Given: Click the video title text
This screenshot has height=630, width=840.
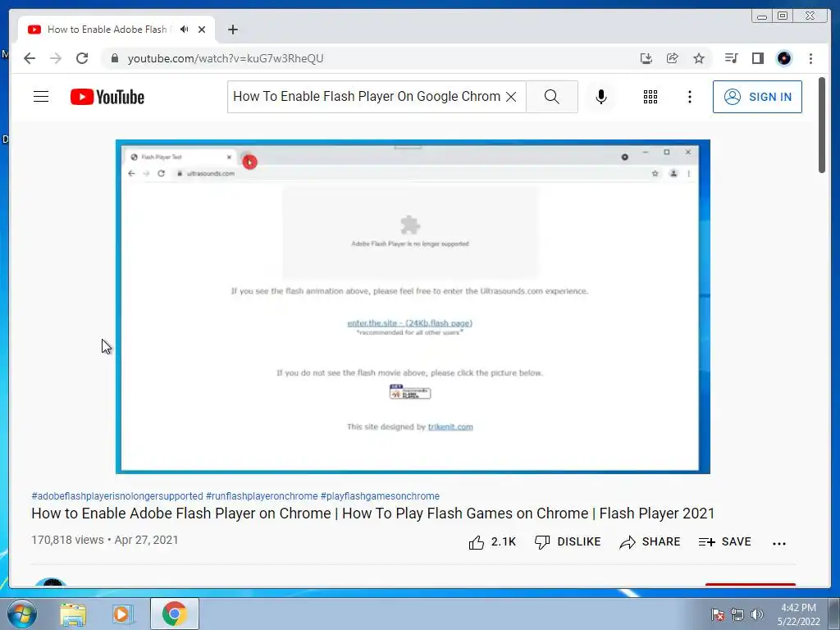Looking at the screenshot, I should click(x=373, y=514).
